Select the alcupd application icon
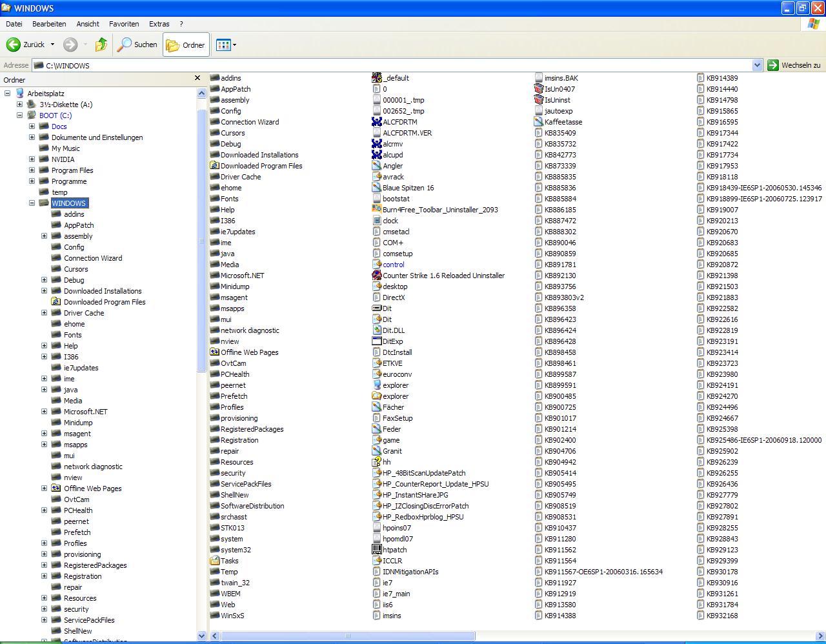Viewport: 826px width, 644px height. click(x=377, y=155)
